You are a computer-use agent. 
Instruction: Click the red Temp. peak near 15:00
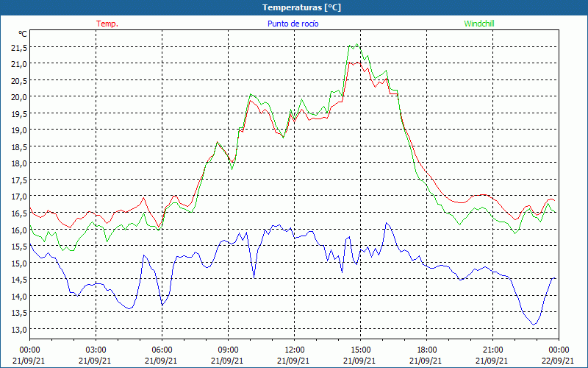(x=357, y=63)
